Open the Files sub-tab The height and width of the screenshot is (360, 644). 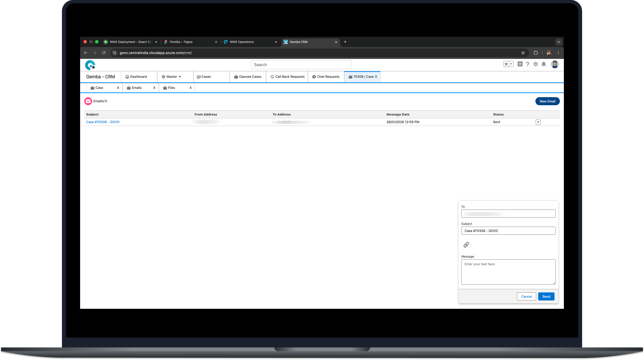171,88
